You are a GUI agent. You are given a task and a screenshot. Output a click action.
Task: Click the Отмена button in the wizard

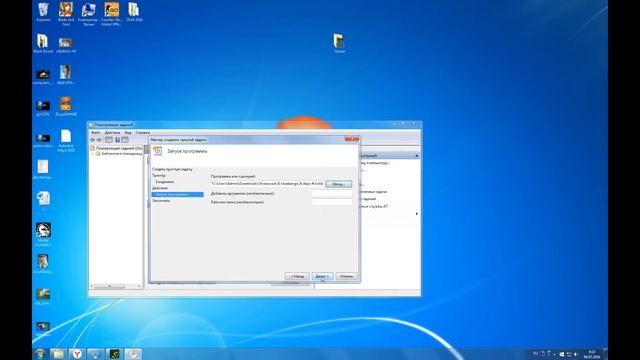(346, 276)
